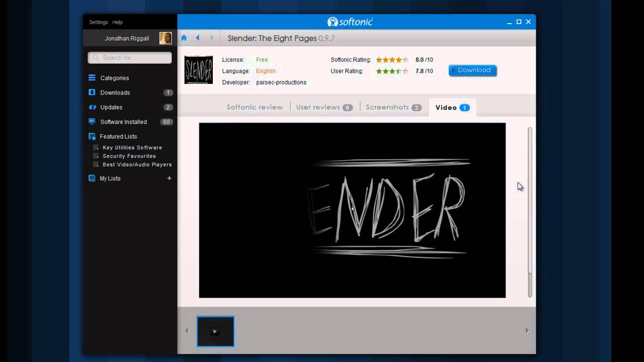Navigate forward with the right arrow

point(212,38)
